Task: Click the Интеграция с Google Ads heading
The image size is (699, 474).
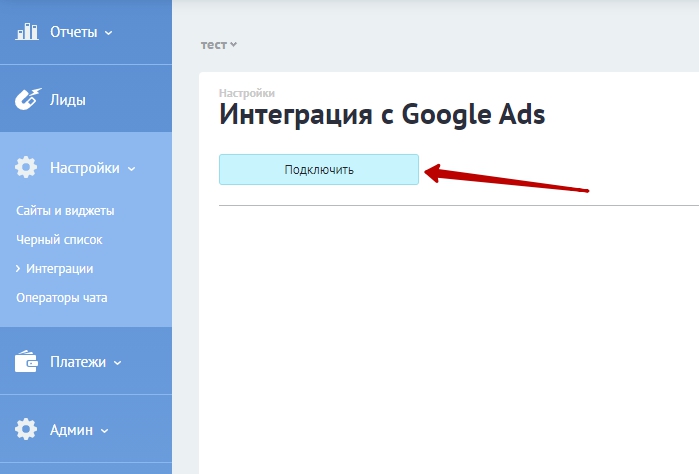Action: [x=382, y=115]
